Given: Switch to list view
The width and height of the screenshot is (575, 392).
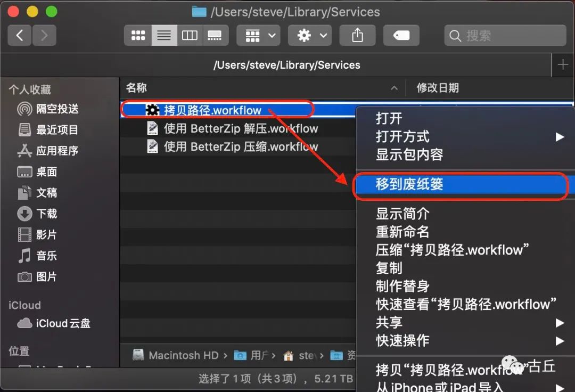Looking at the screenshot, I should (x=165, y=35).
